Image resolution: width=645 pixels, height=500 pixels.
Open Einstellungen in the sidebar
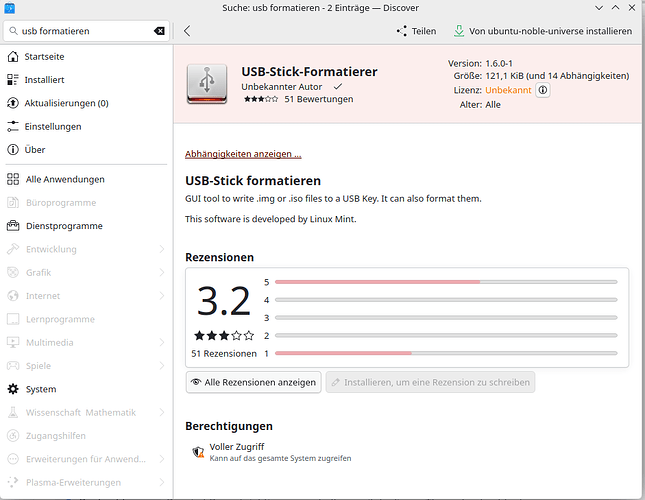[x=53, y=127]
